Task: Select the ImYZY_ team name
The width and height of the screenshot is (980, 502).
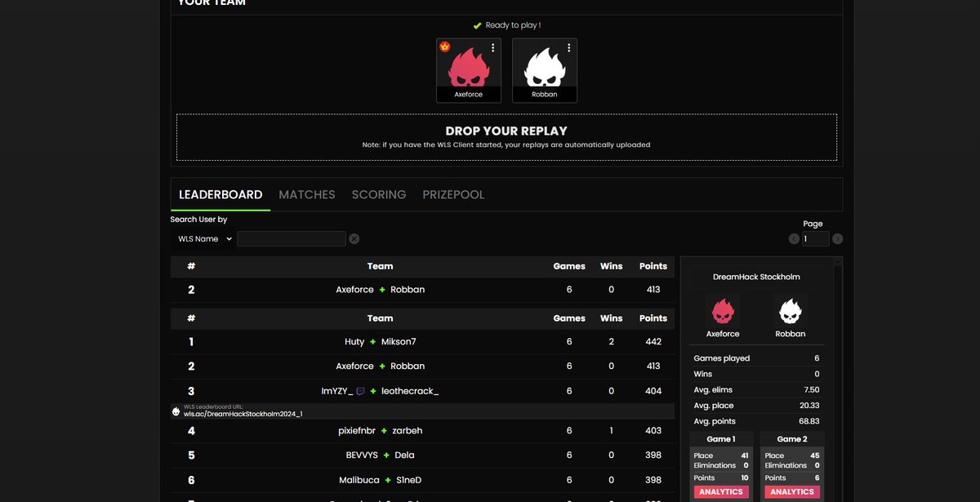Action: [337, 392]
